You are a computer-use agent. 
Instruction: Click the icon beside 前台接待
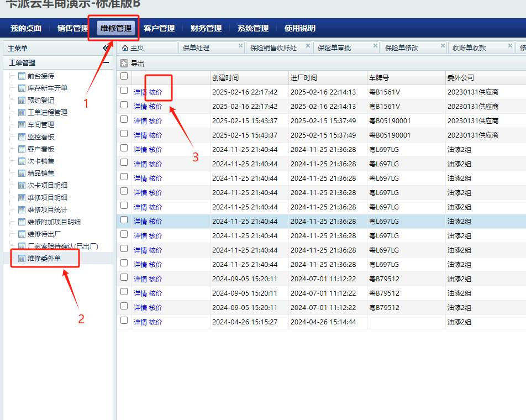(x=22, y=76)
